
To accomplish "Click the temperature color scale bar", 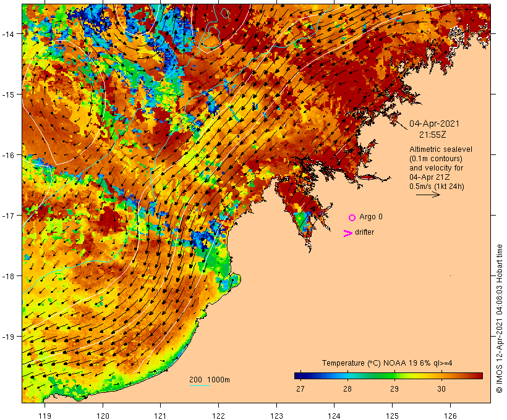I will point(388,376).
